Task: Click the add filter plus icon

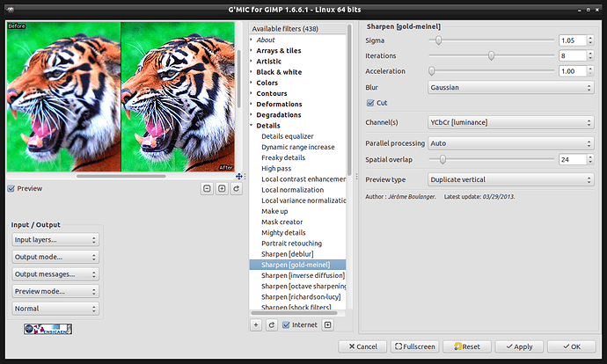Action: 256,324
